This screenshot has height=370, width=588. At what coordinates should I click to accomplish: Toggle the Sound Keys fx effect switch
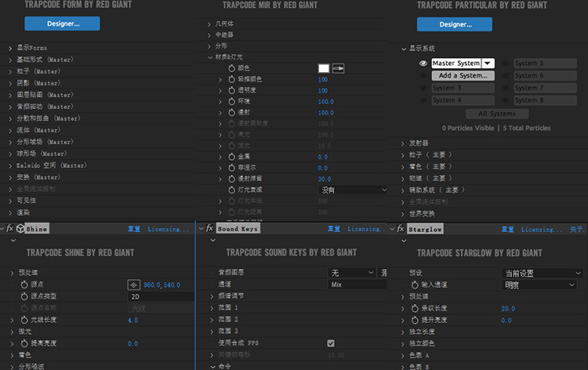click(x=209, y=228)
